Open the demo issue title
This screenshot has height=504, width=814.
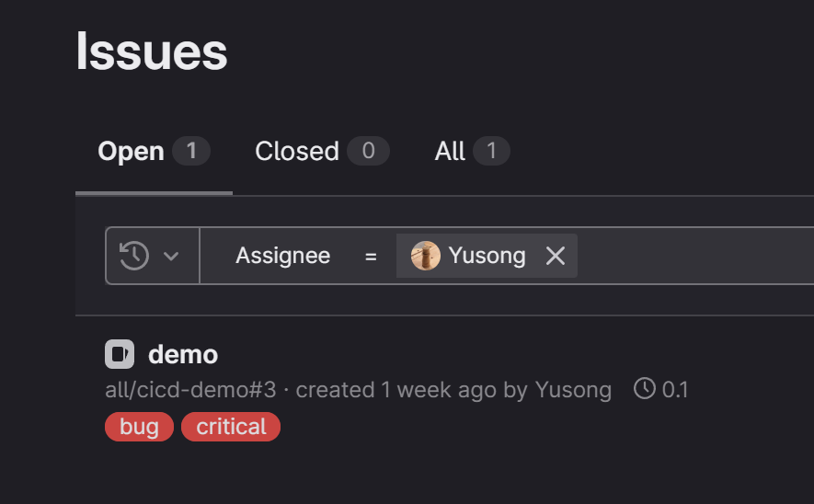click(183, 354)
